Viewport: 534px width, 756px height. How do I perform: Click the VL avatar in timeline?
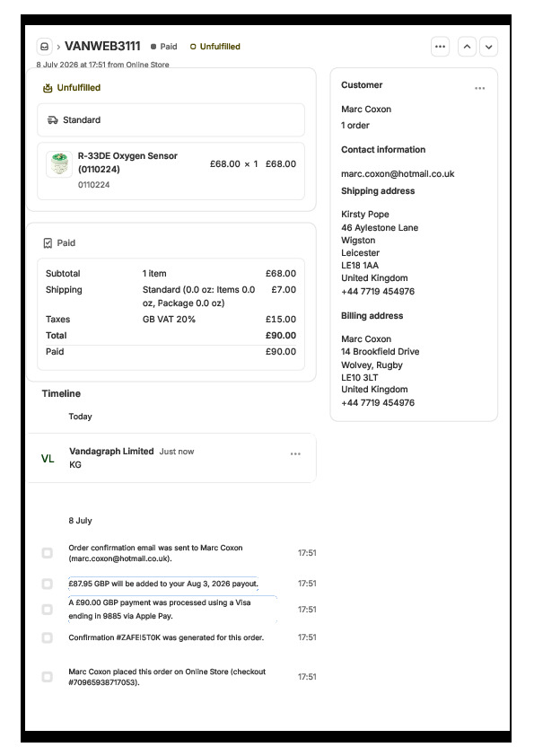tap(48, 459)
